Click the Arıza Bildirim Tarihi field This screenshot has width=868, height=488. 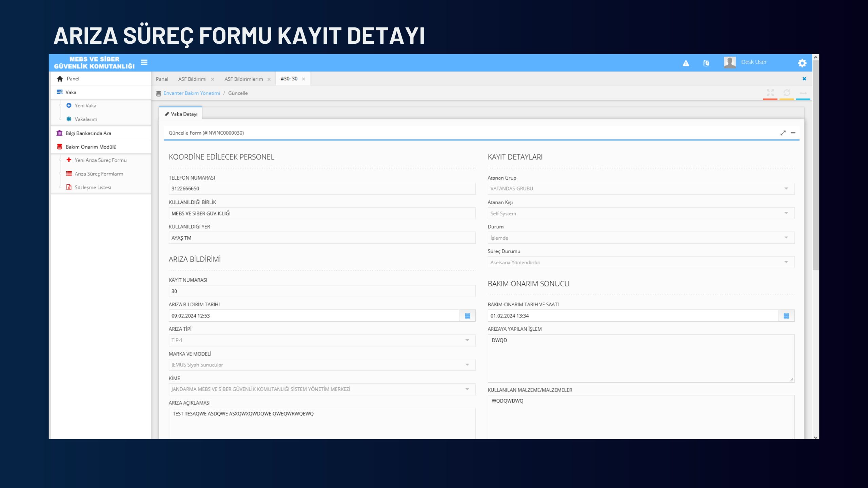[x=314, y=316]
